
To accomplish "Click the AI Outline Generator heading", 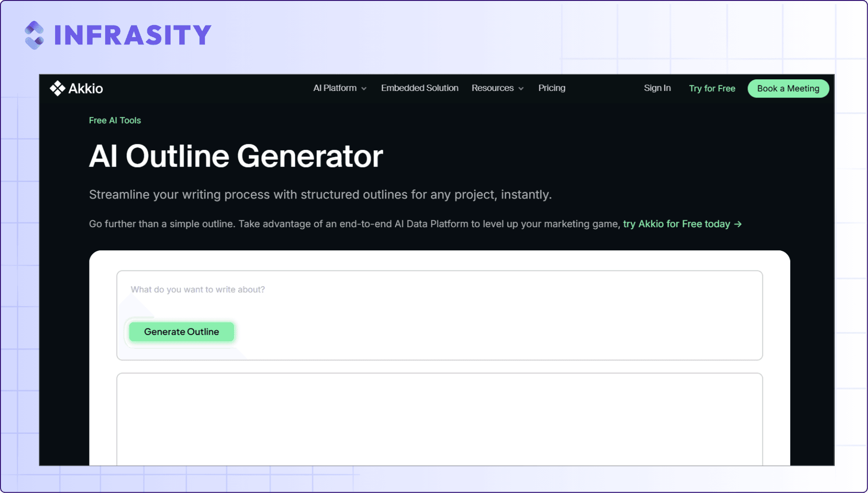I will (x=236, y=156).
